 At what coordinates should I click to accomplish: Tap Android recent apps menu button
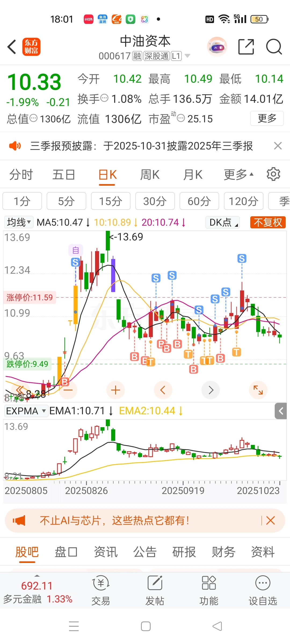pos(74,626)
